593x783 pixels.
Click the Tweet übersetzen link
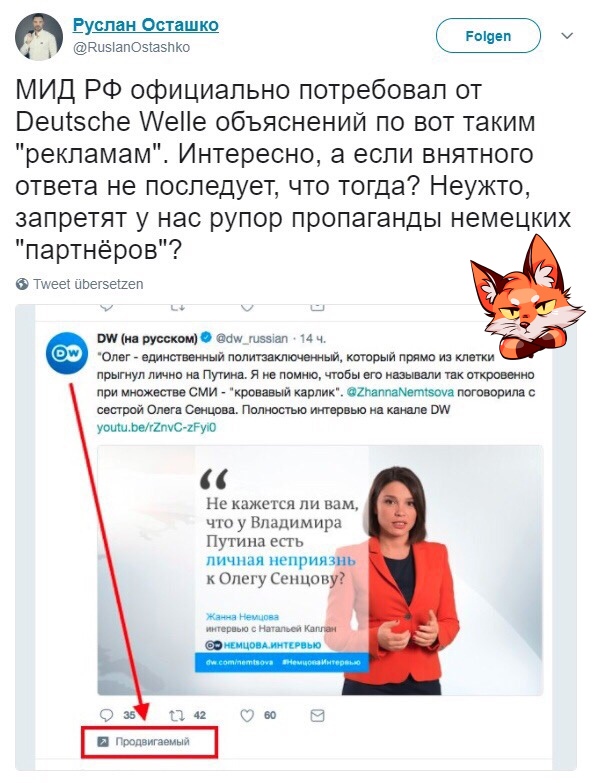click(x=88, y=284)
